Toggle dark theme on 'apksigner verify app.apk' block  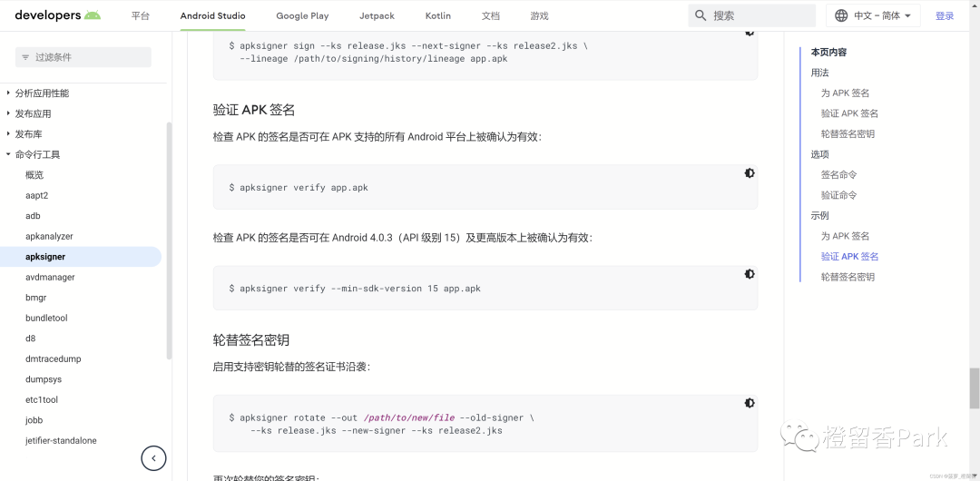click(750, 173)
